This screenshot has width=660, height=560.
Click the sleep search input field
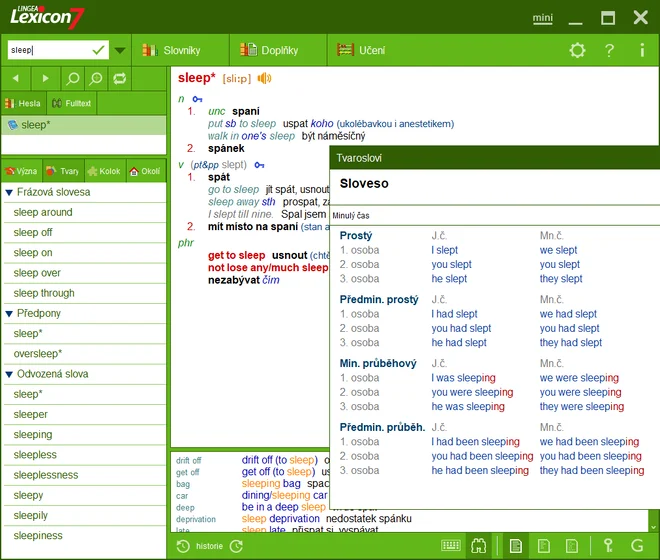(48, 50)
